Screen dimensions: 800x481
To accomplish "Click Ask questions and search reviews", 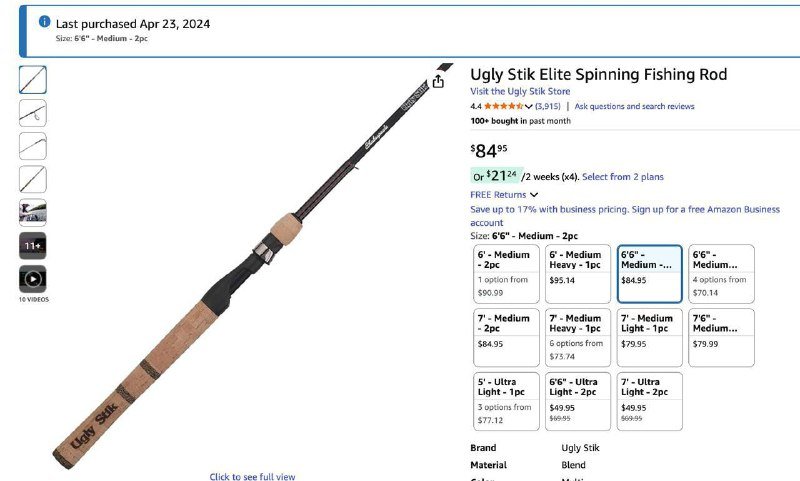I will pyautogui.click(x=634, y=106).
